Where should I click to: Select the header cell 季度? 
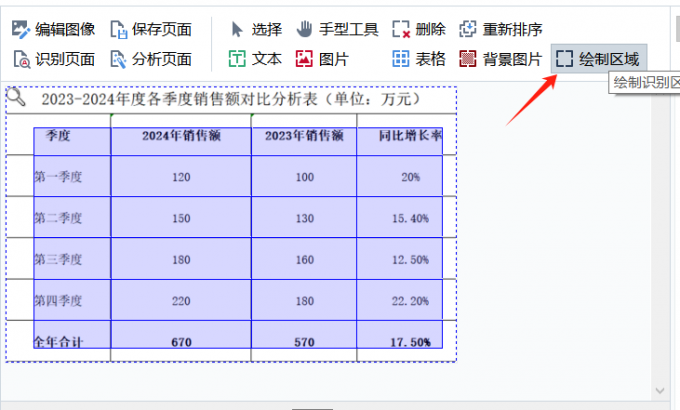72,141
